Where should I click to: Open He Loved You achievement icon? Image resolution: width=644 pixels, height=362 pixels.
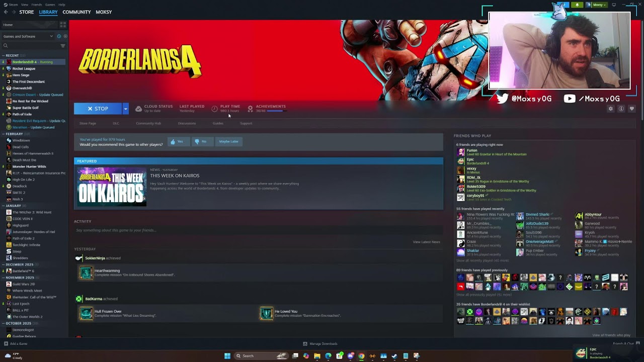click(266, 313)
